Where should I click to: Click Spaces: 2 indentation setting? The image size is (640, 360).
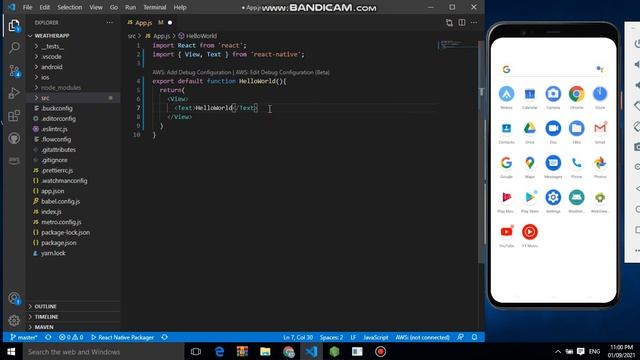(x=331, y=337)
